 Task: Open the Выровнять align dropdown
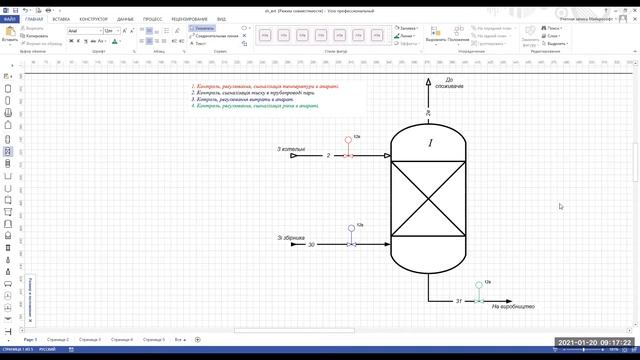tap(436, 35)
